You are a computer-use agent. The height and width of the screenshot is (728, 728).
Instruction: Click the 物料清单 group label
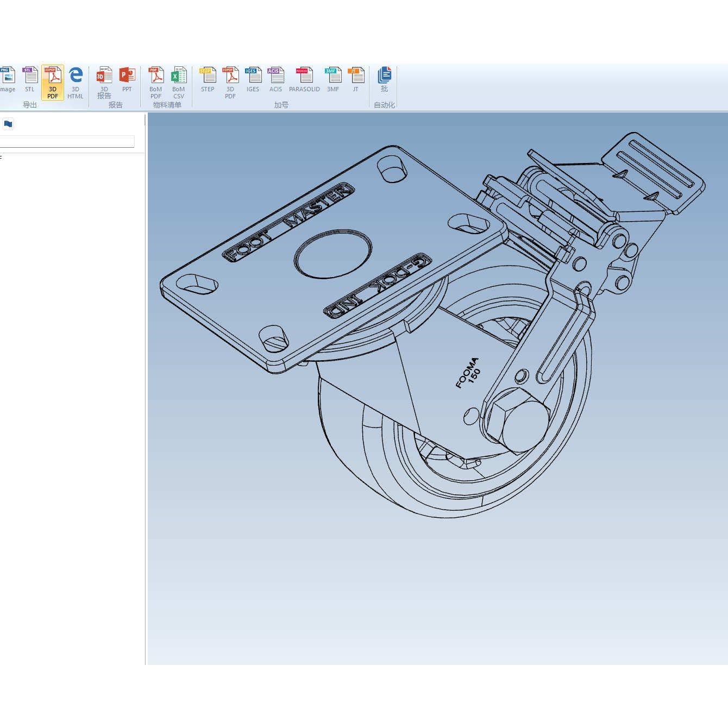(167, 105)
